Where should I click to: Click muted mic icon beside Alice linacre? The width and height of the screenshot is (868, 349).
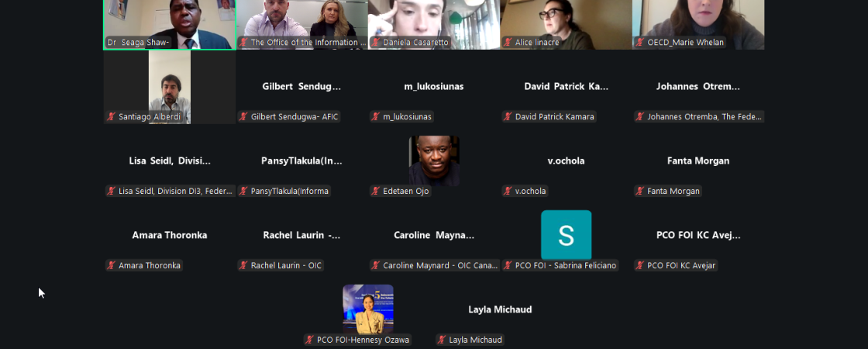(508, 42)
